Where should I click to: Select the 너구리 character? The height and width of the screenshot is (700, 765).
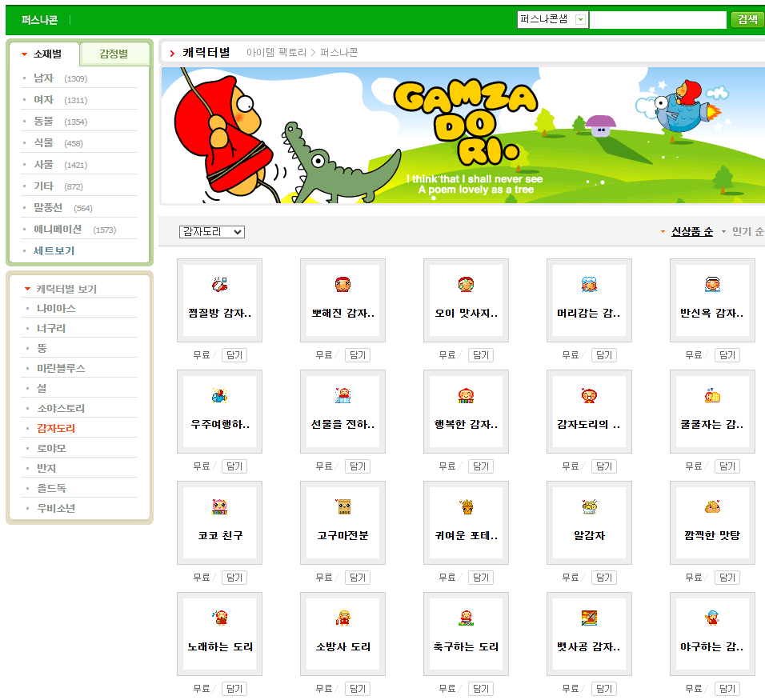coord(51,328)
